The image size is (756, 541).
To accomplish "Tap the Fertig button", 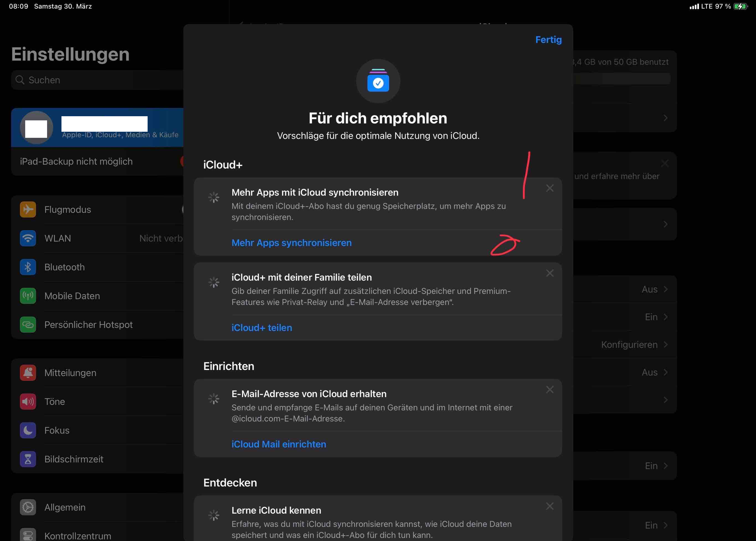I will (548, 40).
